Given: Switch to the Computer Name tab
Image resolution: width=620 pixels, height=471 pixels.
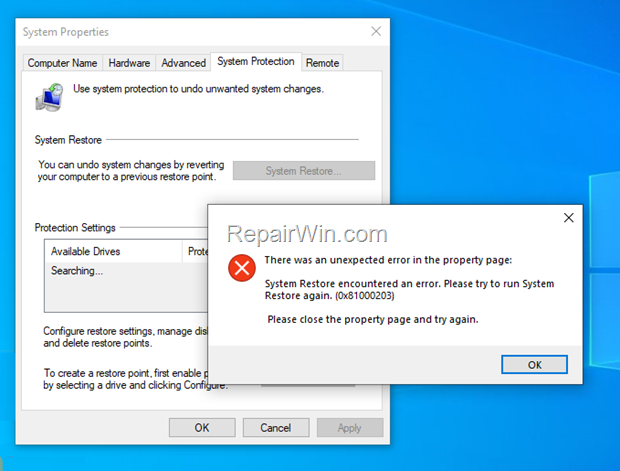Looking at the screenshot, I should [62, 63].
